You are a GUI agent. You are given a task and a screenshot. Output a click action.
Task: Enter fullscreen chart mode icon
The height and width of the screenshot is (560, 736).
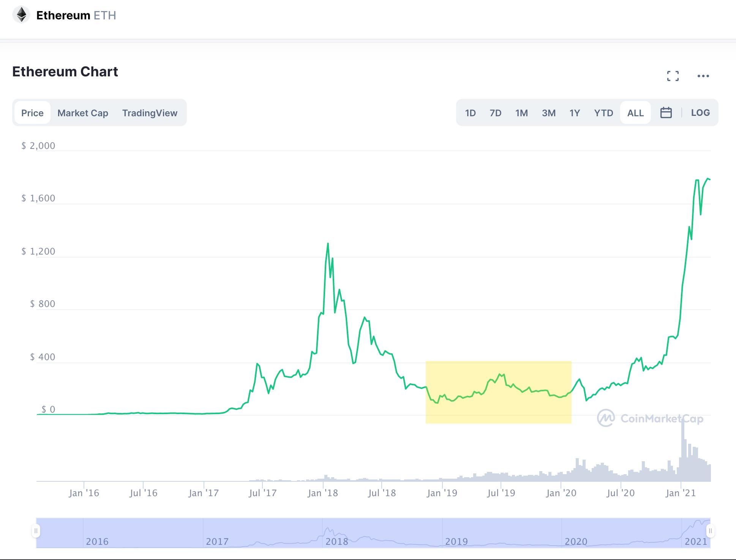(673, 76)
